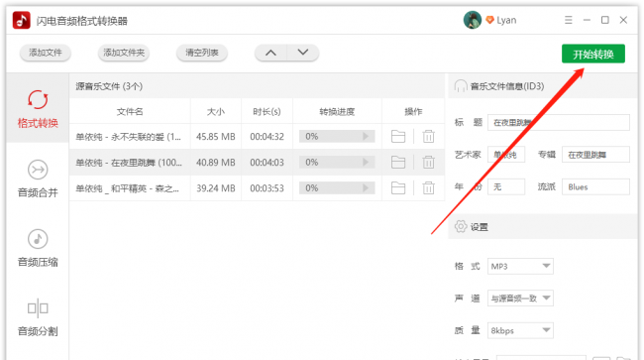Select the 格式转换 sidebar tab

pos(38,109)
